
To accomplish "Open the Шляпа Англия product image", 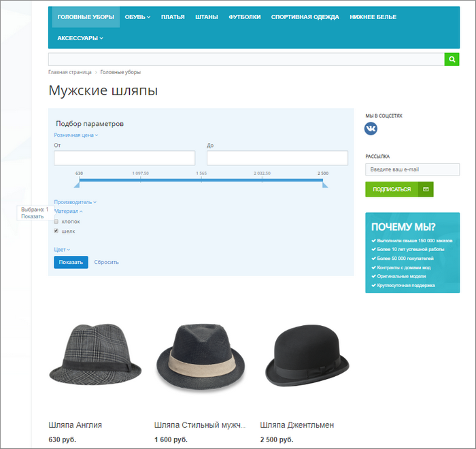I will pyautogui.click(x=95, y=354).
